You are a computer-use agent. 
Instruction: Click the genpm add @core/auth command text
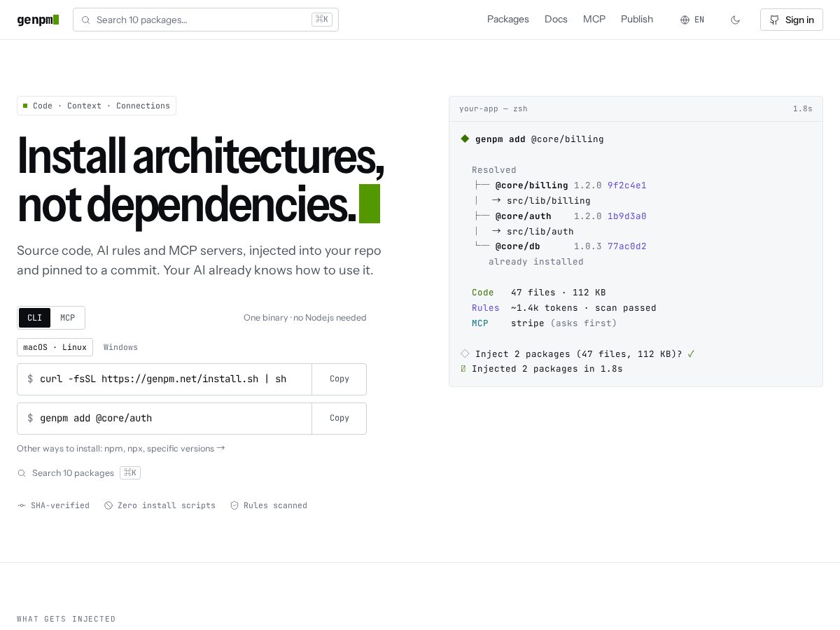(96, 418)
